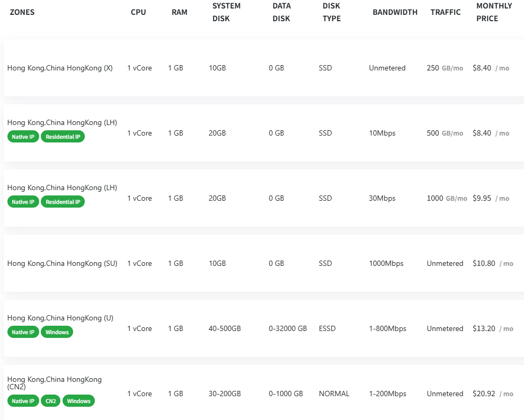Click the RAM column header
Image resolution: width=524 pixels, height=420 pixels.
point(180,12)
